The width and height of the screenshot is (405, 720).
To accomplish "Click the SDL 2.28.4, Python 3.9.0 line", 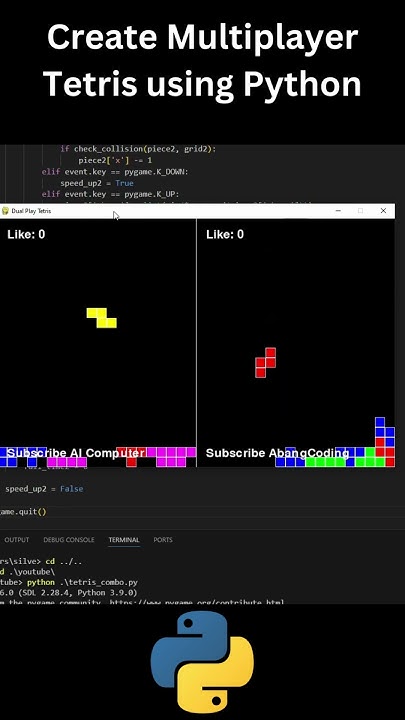I will click(x=69, y=593).
